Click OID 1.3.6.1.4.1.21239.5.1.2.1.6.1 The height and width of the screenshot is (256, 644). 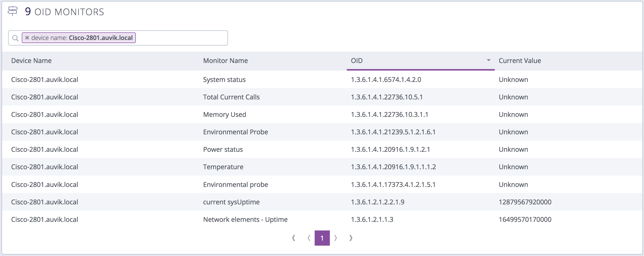pos(393,132)
